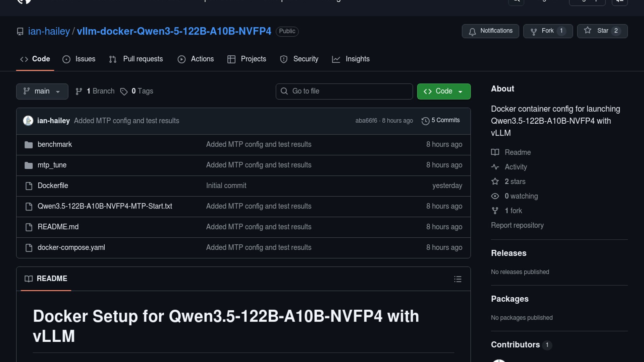Click the Dockerfile file icon
Screen dimensions: 644x362
[29, 186]
